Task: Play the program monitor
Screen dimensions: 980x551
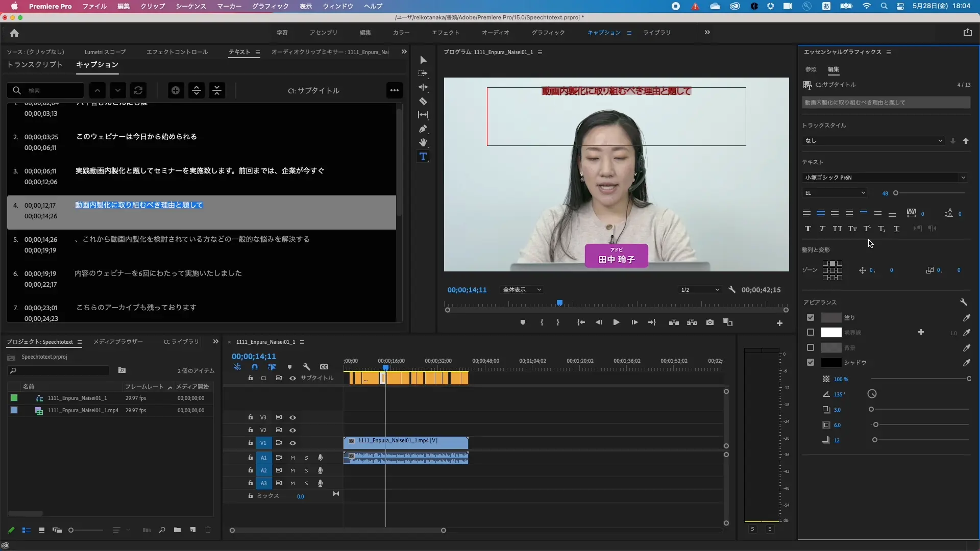Action: pos(616,322)
